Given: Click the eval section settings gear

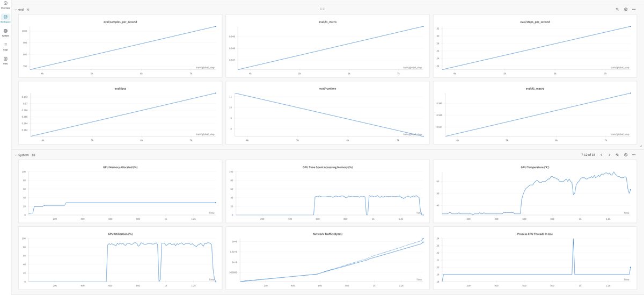Looking at the screenshot, I should (x=626, y=9).
